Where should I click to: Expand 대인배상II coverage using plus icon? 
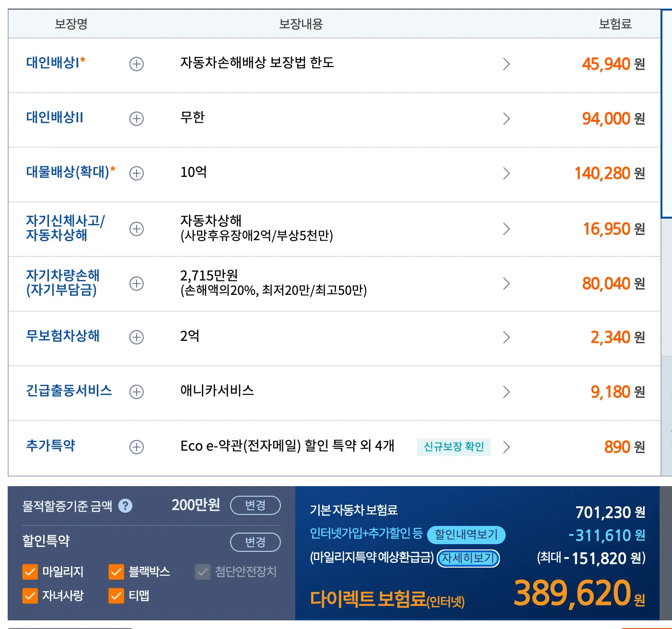[x=136, y=118]
